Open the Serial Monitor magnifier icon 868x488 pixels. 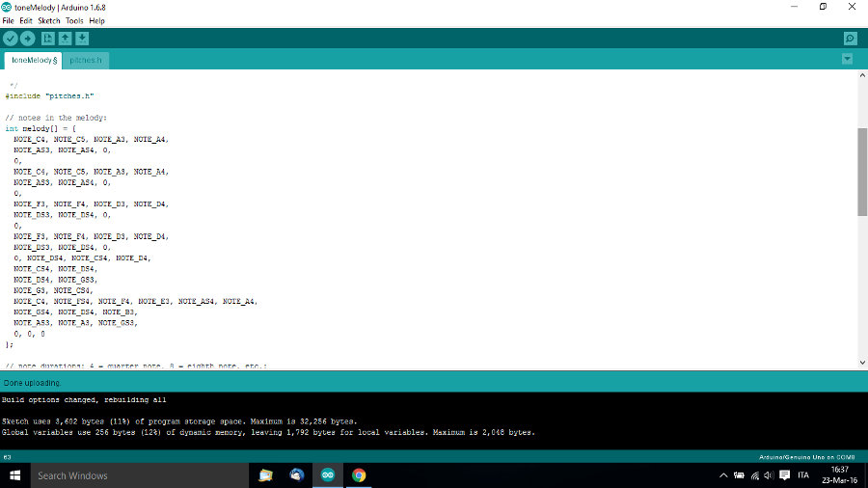(851, 39)
